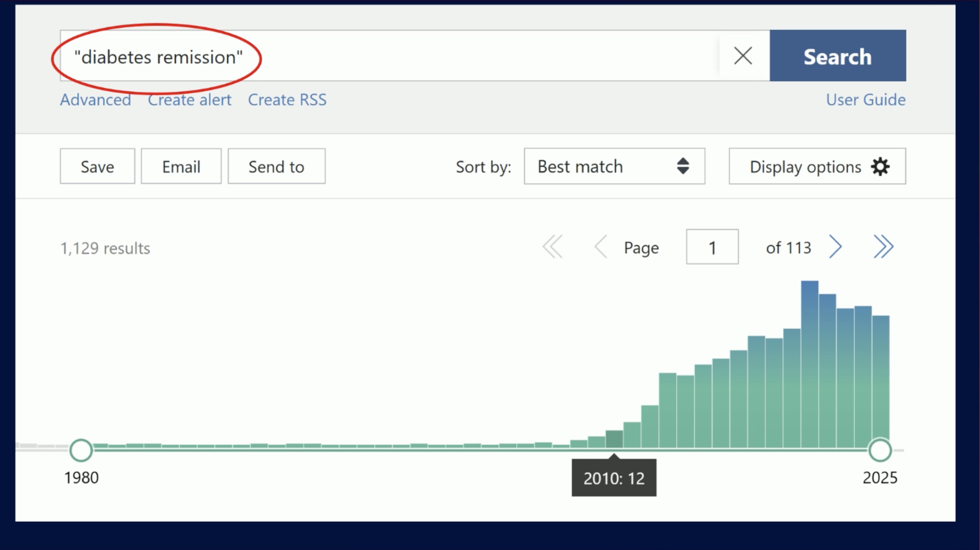Open the User Guide link

866,100
